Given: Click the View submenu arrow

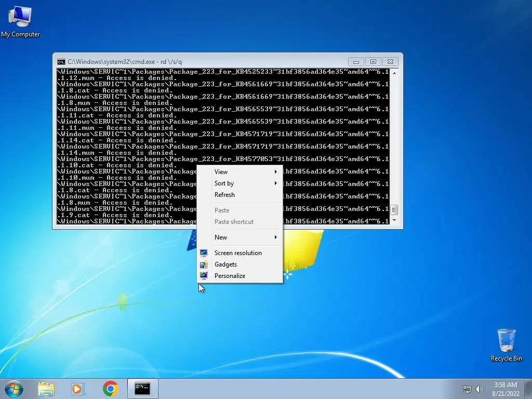Looking at the screenshot, I should (275, 171).
